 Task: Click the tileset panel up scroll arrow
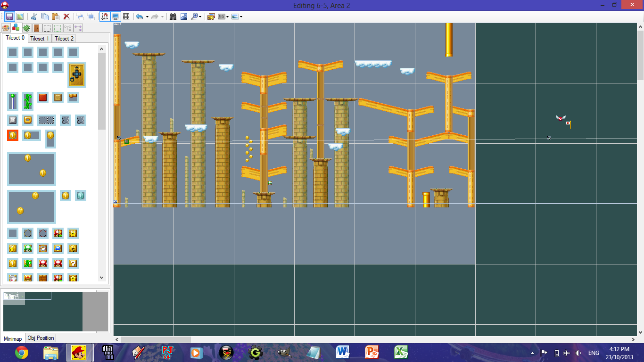(x=101, y=48)
